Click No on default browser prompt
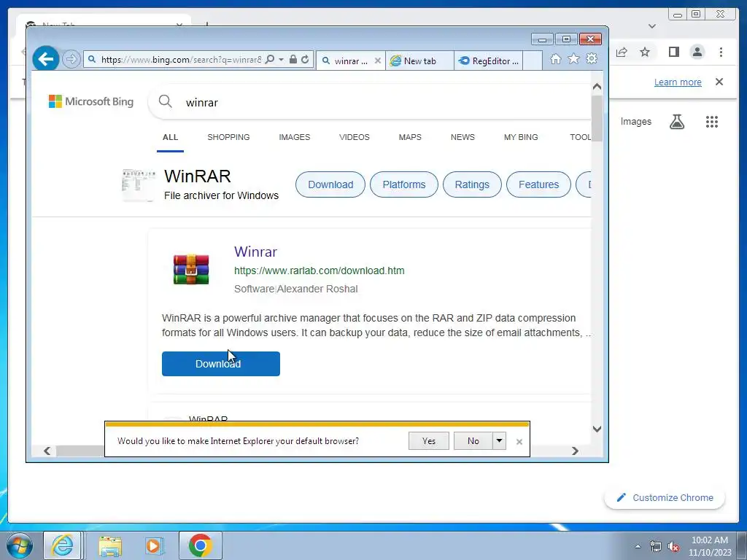 coord(473,441)
